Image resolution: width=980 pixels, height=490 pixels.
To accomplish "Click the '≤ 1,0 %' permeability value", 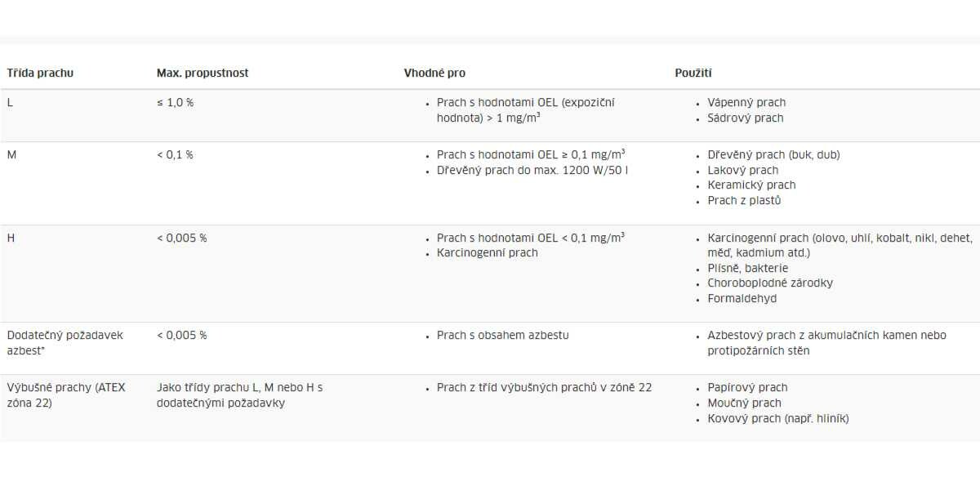I will tap(175, 102).
